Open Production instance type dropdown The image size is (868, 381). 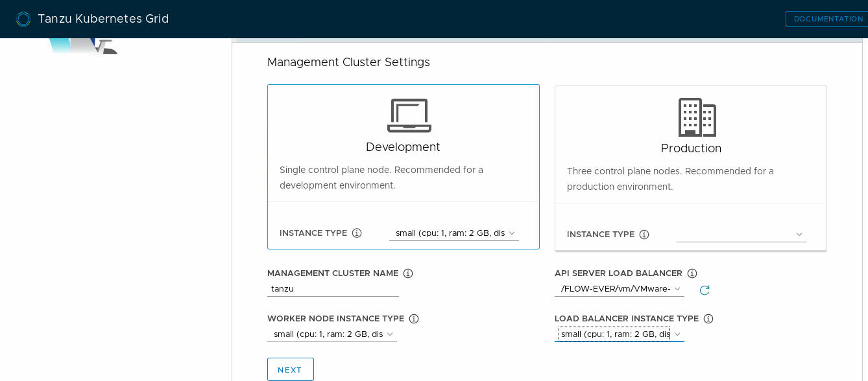point(741,234)
